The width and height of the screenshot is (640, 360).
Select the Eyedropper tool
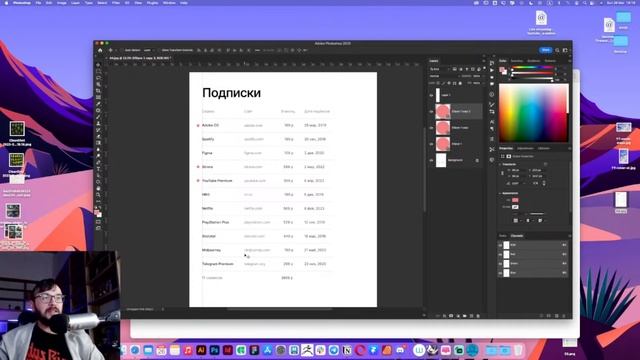coord(98,104)
